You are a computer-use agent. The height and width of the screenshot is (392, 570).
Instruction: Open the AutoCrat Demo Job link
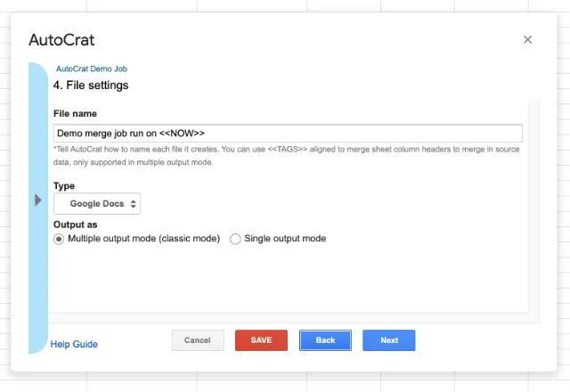(x=98, y=69)
